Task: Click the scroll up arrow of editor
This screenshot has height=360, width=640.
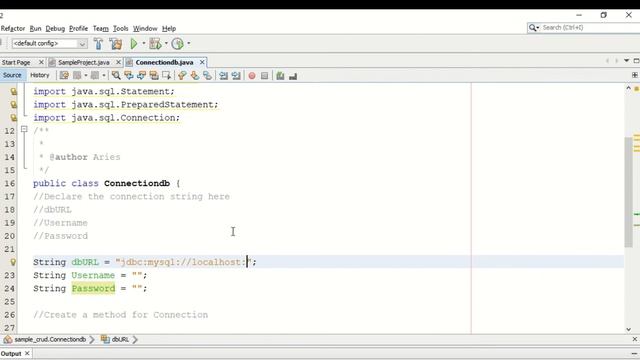Action: coord(628,88)
